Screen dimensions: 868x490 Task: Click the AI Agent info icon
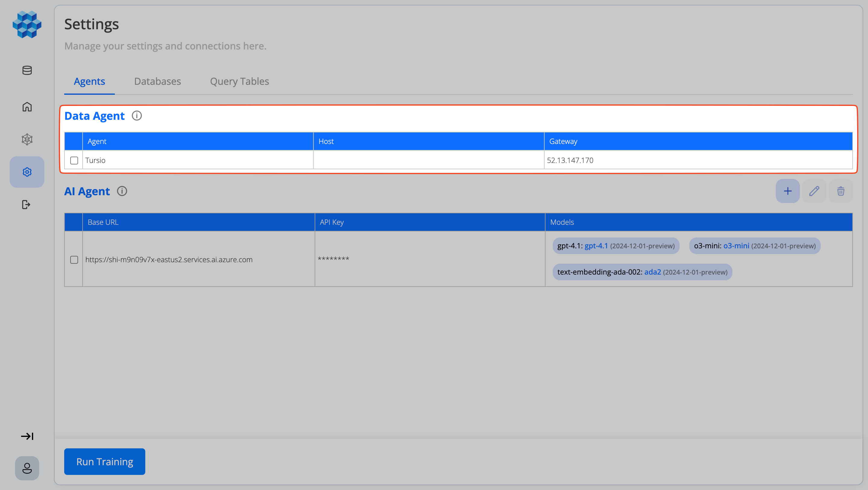122,191
